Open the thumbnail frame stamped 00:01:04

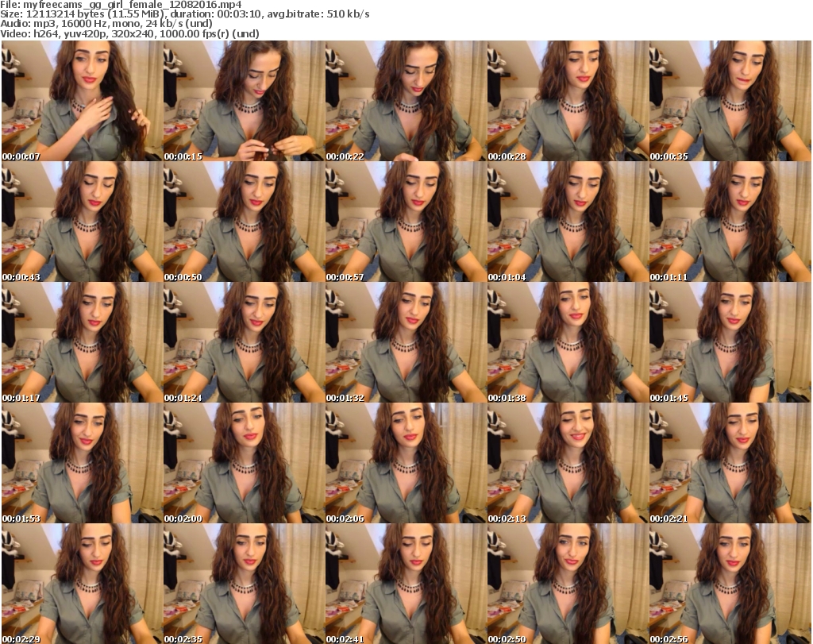tap(568, 222)
